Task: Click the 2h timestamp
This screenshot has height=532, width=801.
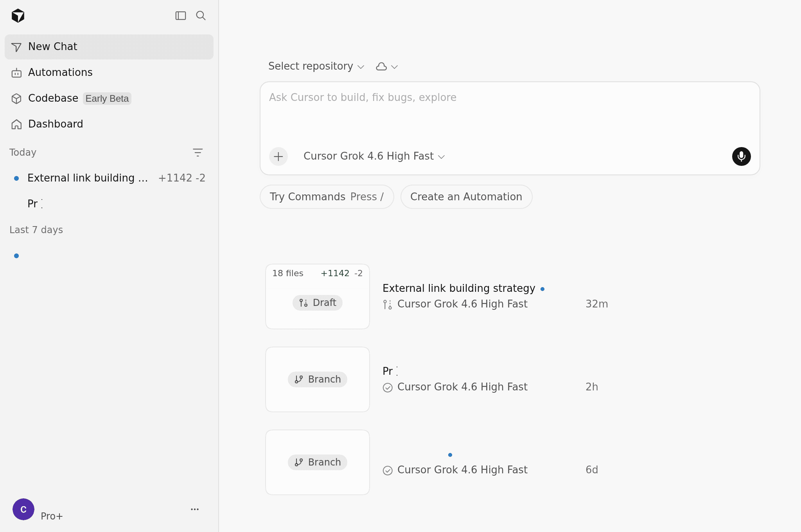Action: click(592, 387)
